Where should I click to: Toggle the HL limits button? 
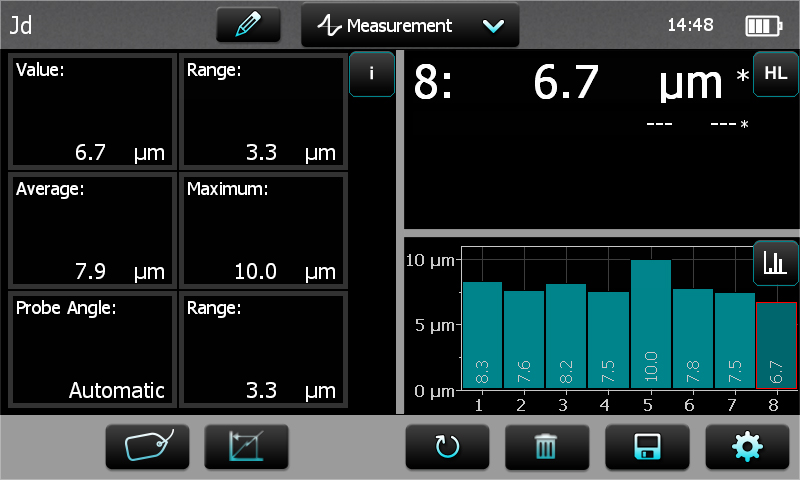[x=775, y=74]
